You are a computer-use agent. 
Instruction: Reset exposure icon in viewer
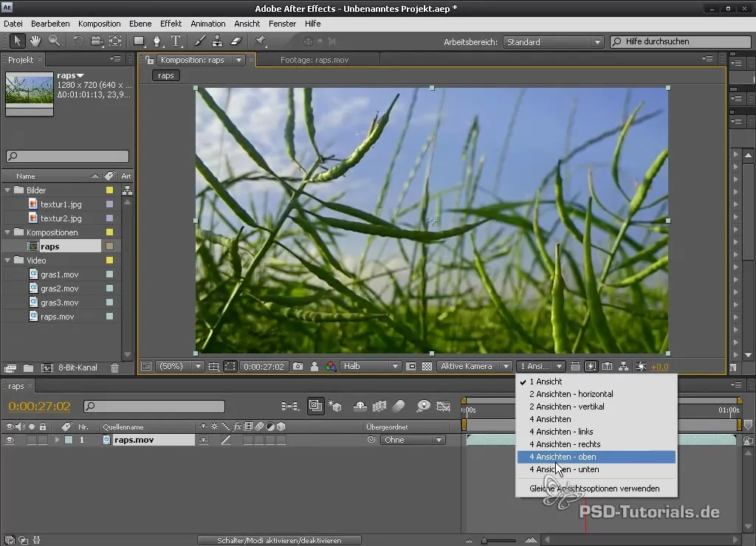pyautogui.click(x=641, y=366)
